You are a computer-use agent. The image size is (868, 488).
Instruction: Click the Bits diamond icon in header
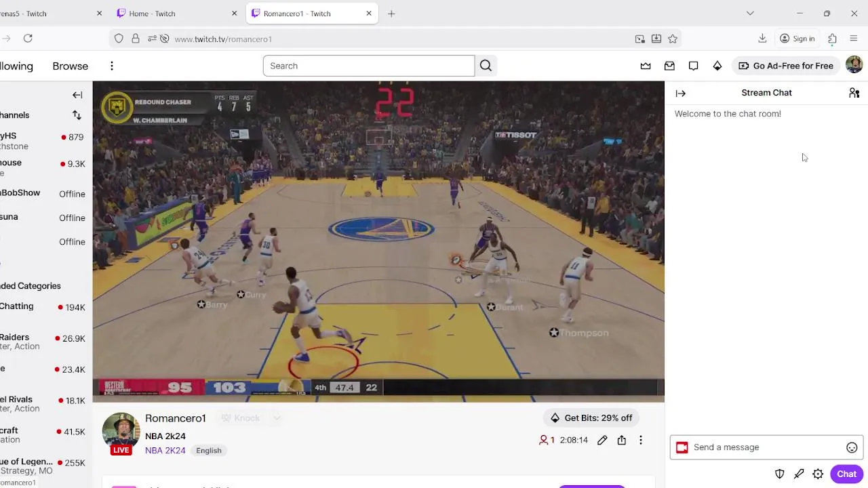pyautogui.click(x=717, y=66)
